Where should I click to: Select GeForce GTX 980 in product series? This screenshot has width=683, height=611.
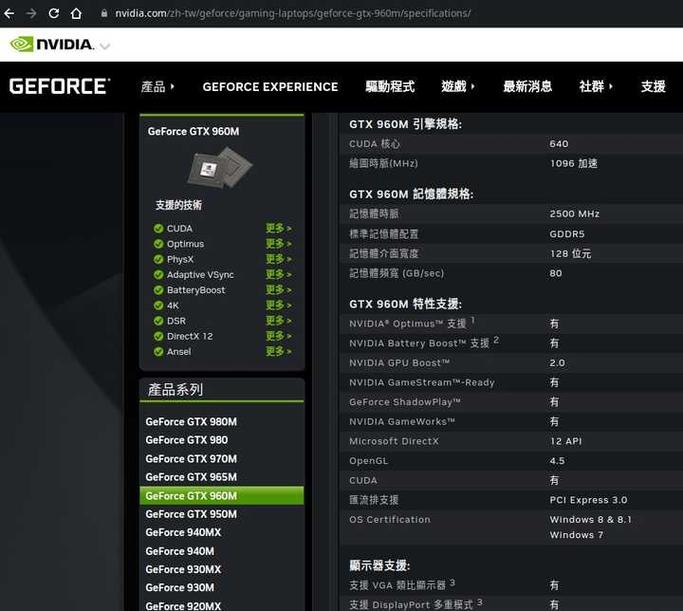pyautogui.click(x=186, y=440)
